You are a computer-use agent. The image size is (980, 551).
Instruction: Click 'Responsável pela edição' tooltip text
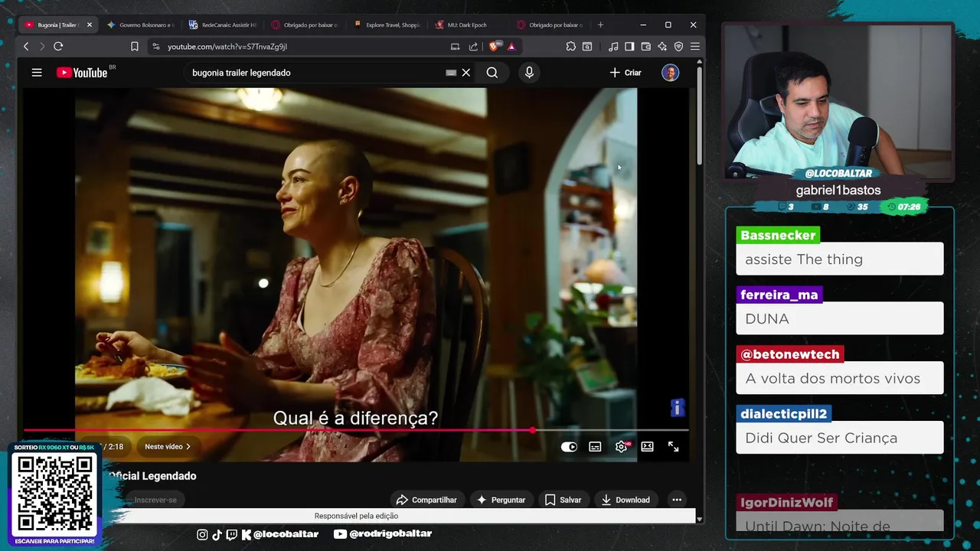(356, 516)
